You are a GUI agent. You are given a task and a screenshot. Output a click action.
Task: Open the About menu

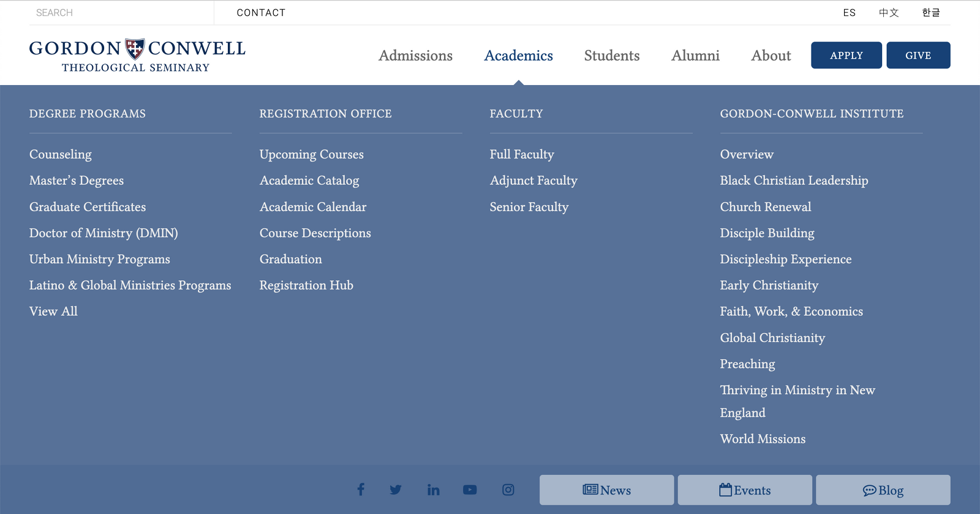[771, 56]
